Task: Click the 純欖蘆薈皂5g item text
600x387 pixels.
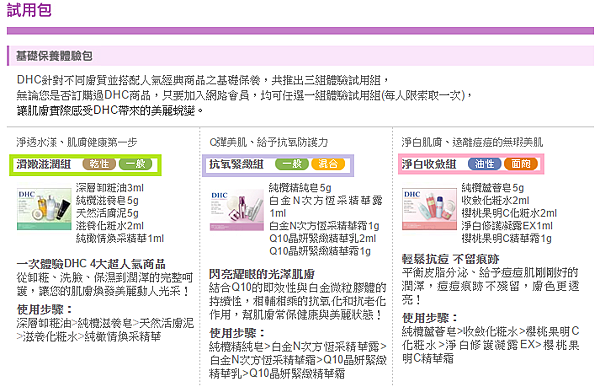Action: pos(492,188)
